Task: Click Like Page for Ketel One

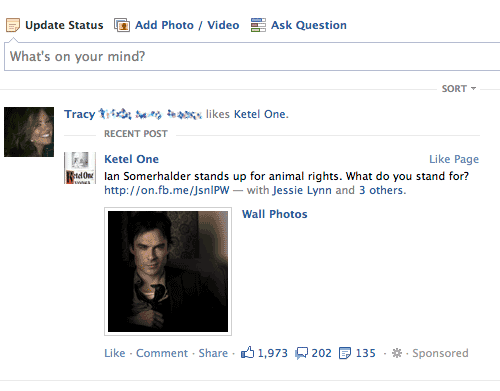Action: point(454,159)
